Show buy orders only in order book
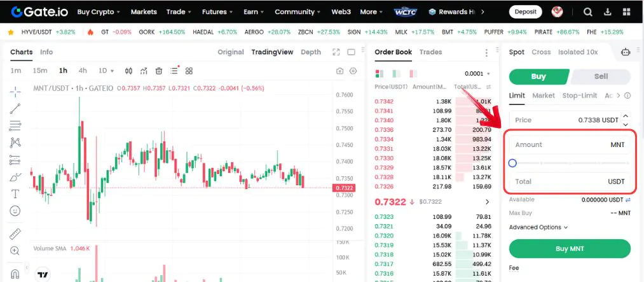Viewport: 644px width, 282px height. pyautogui.click(x=396, y=74)
